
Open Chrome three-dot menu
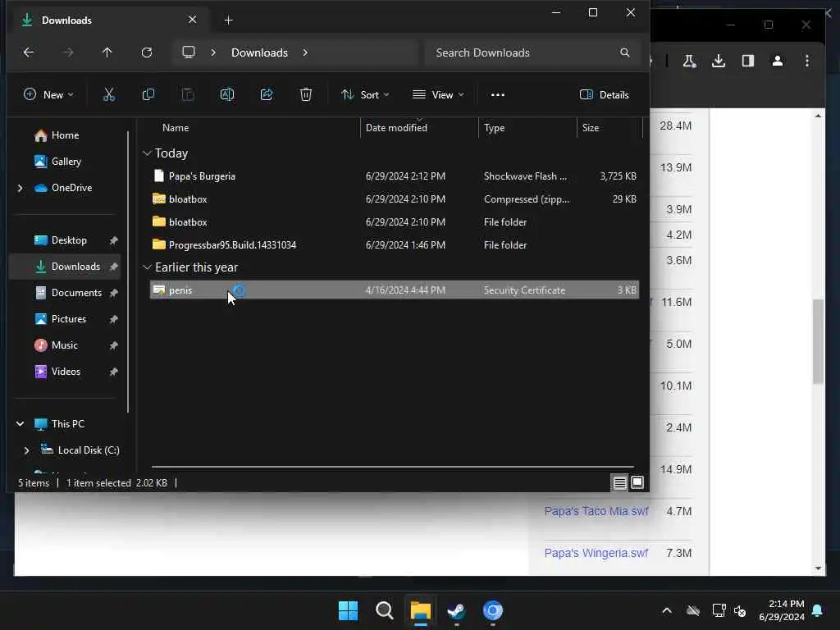point(807,61)
